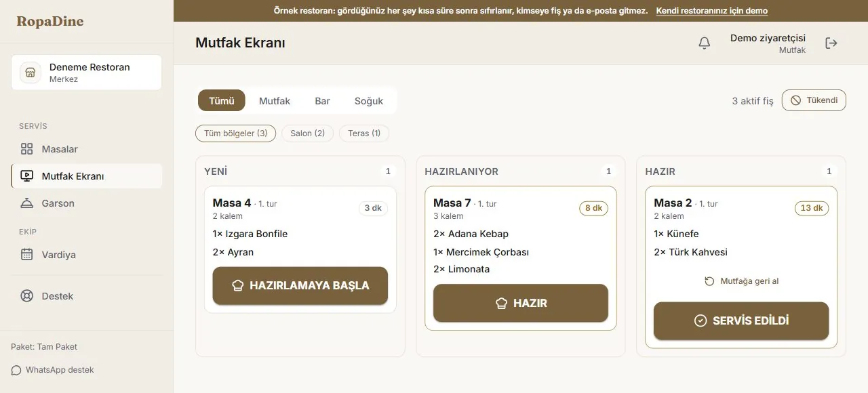Filter by Teras (1) zone

pyautogui.click(x=364, y=133)
